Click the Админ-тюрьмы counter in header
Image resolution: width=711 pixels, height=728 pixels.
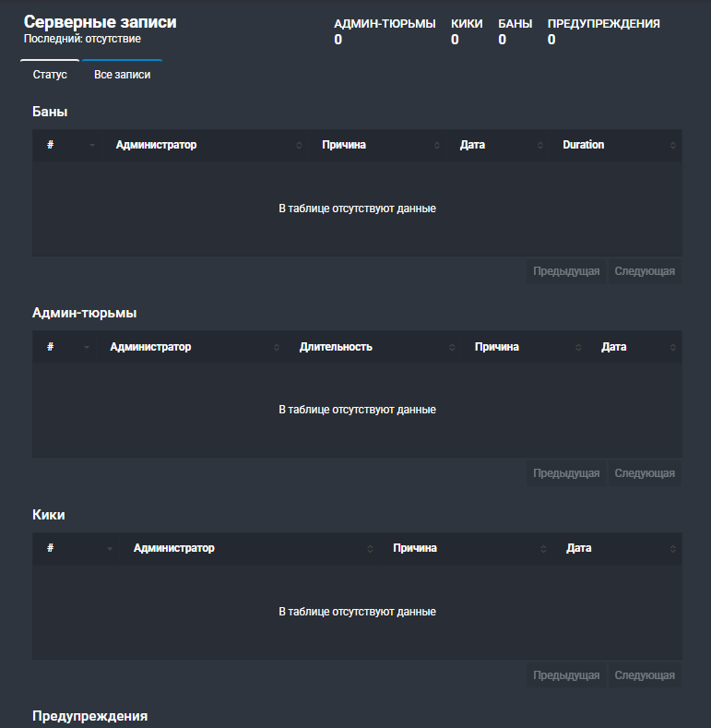pos(385,31)
